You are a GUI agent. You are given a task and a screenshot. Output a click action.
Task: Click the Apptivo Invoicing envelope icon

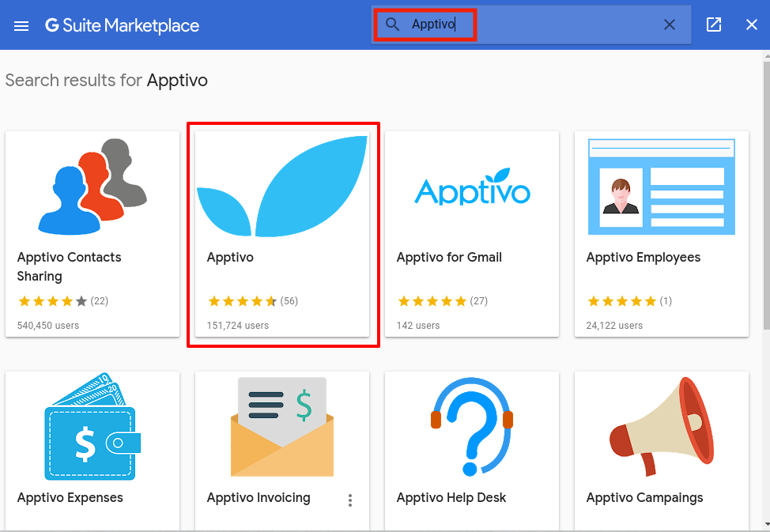coord(281,427)
